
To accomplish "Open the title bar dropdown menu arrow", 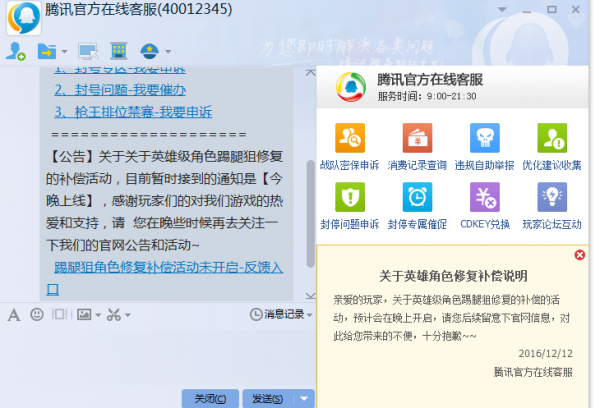I will point(502,10).
